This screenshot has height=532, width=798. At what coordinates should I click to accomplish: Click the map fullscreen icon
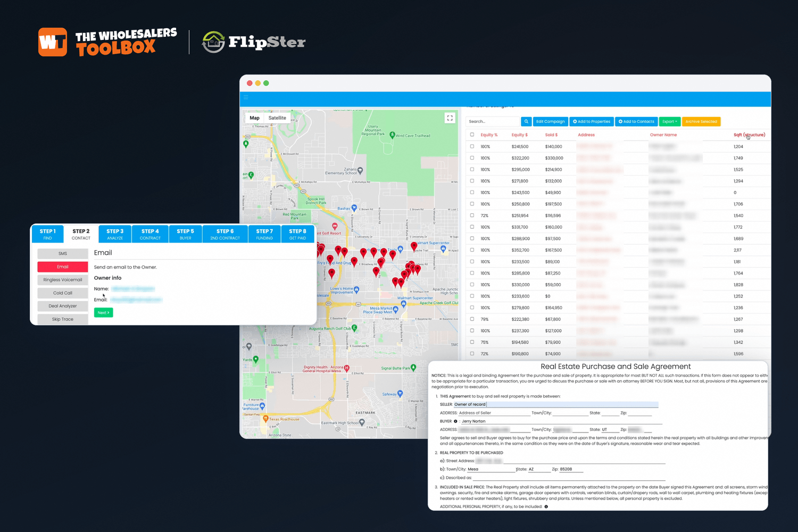click(x=450, y=118)
